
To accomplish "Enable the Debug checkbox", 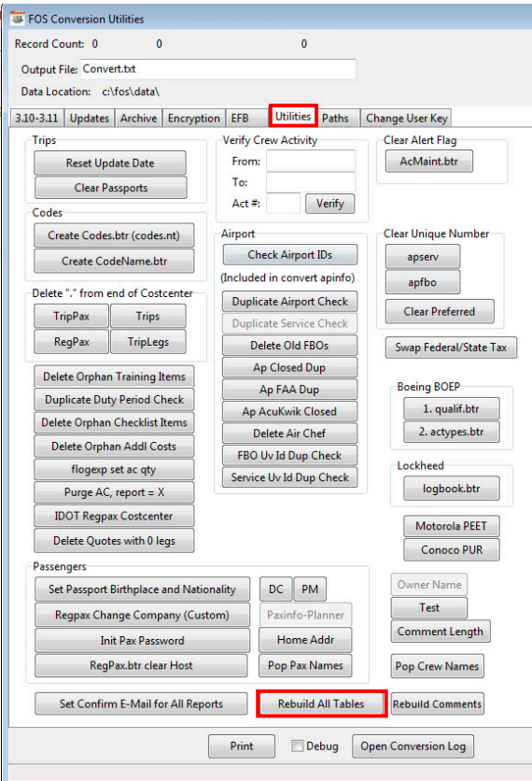I will click(x=297, y=745).
